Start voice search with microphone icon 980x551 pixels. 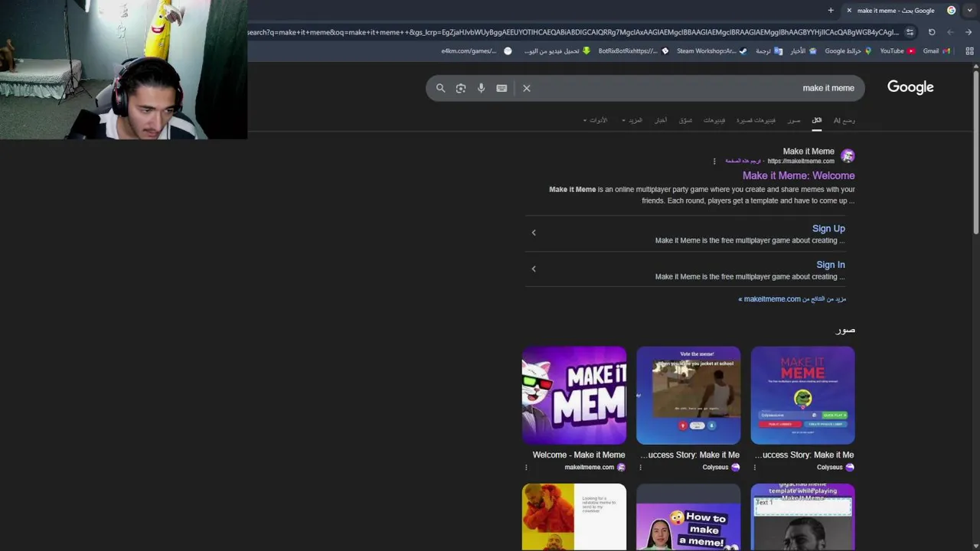pyautogui.click(x=481, y=88)
